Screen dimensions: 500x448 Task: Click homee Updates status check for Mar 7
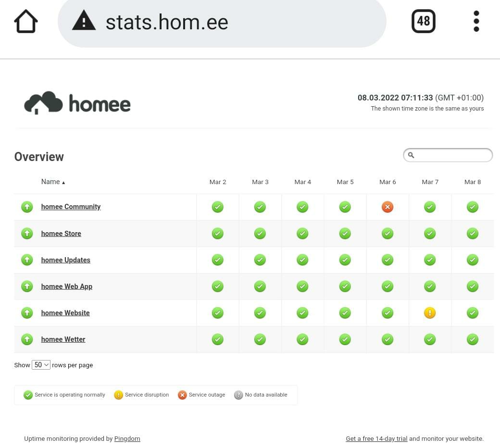430,260
